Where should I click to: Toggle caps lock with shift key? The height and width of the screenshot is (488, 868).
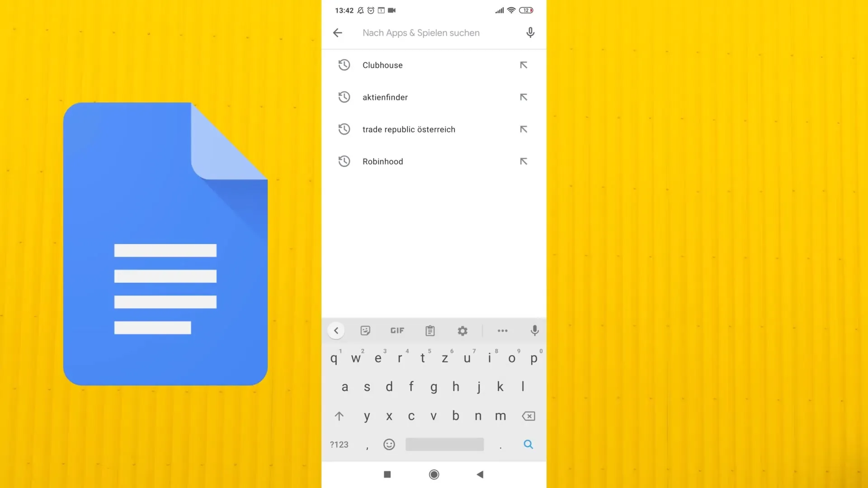[x=339, y=415]
